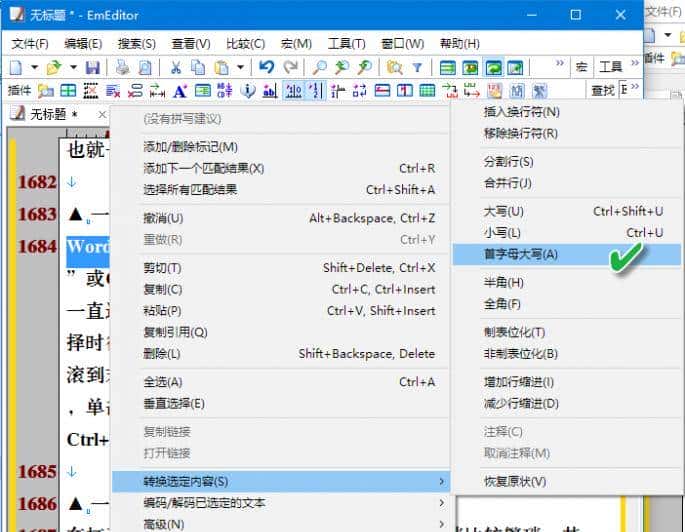Click the Print icon
This screenshot has height=532, width=685.
(122, 67)
